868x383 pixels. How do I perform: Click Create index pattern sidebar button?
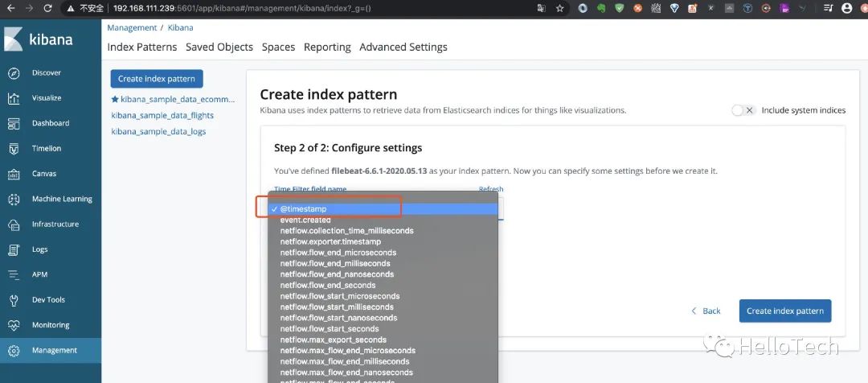pos(157,79)
